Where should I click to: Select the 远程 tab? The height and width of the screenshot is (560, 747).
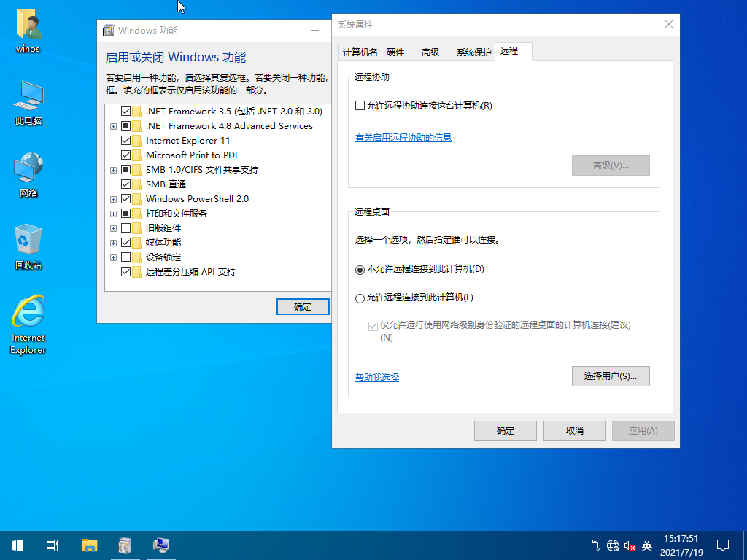tap(514, 51)
